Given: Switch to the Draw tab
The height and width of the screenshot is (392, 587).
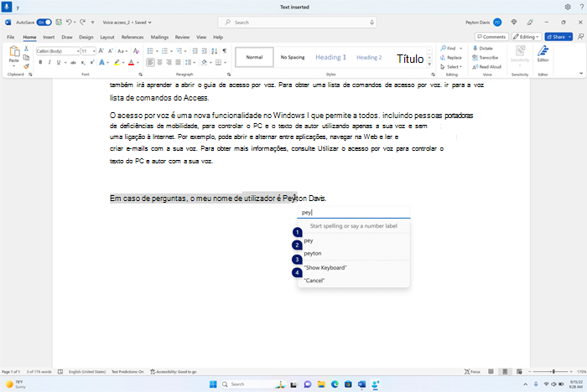Looking at the screenshot, I should pos(67,37).
